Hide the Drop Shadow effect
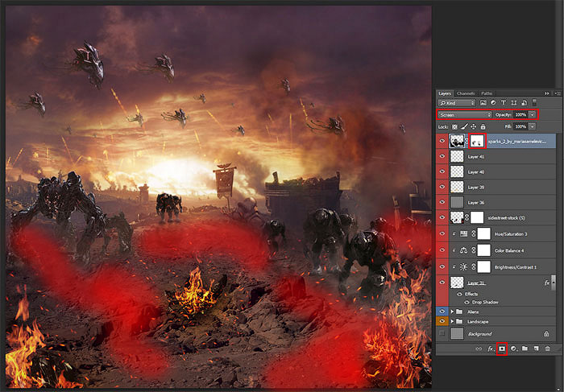This screenshot has width=564, height=392. tap(467, 302)
